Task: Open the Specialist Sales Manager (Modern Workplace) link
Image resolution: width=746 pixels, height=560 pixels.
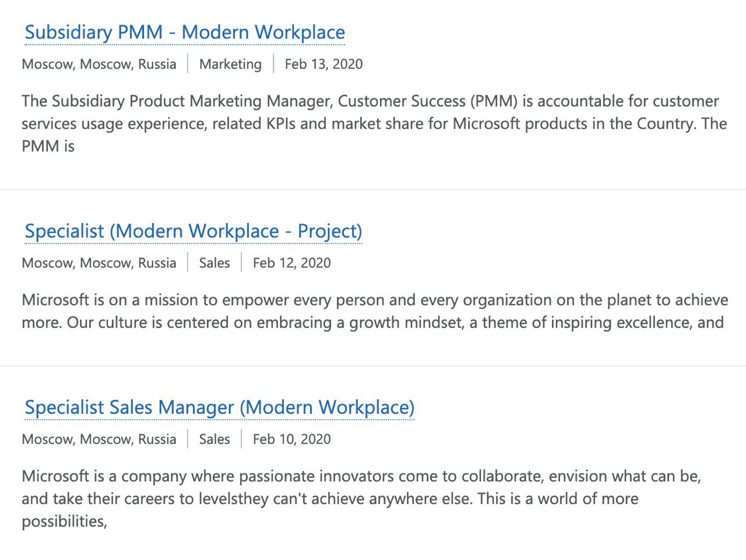Action: click(x=220, y=407)
